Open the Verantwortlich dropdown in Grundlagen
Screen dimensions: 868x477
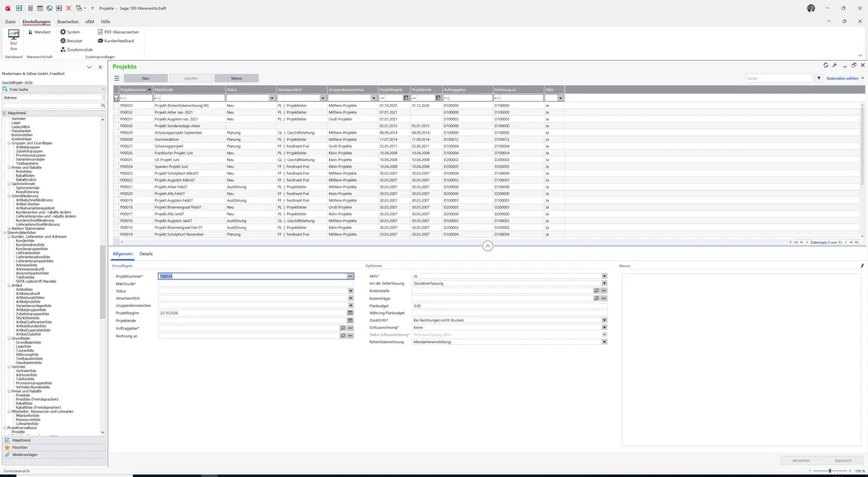(350, 298)
